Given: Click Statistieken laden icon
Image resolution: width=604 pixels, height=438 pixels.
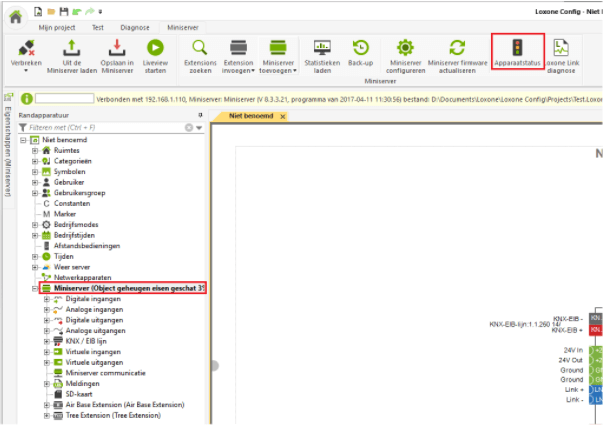Looking at the screenshot, I should [322, 48].
